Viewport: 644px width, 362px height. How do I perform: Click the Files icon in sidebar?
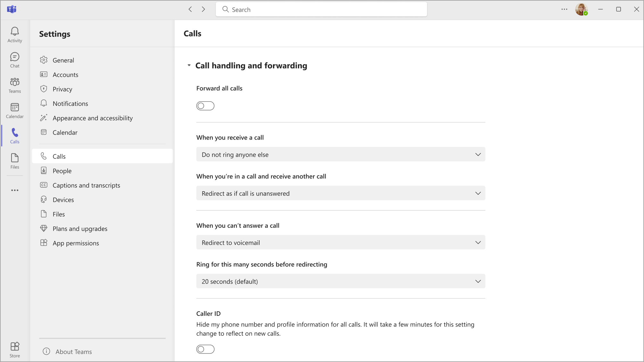(15, 161)
